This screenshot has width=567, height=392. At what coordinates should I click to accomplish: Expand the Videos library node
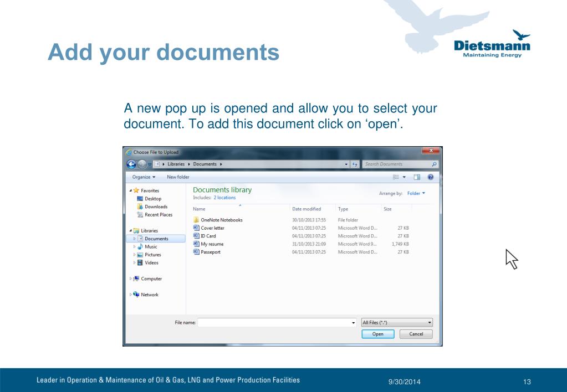pos(135,262)
